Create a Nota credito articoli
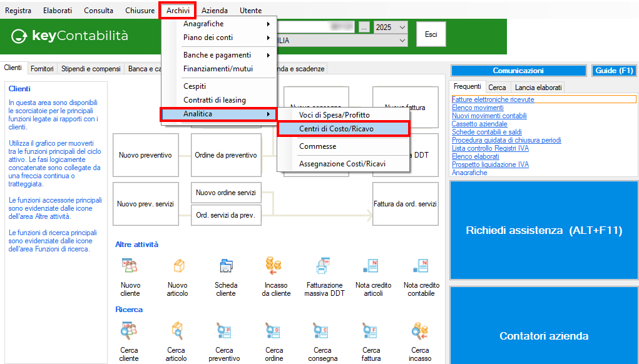This screenshot has height=364, width=639. click(x=372, y=266)
